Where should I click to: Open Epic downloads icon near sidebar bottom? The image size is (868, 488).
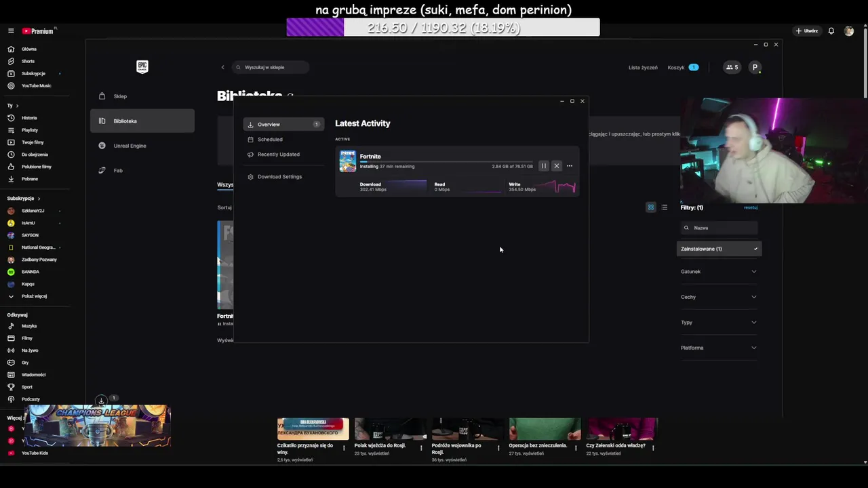(101, 401)
